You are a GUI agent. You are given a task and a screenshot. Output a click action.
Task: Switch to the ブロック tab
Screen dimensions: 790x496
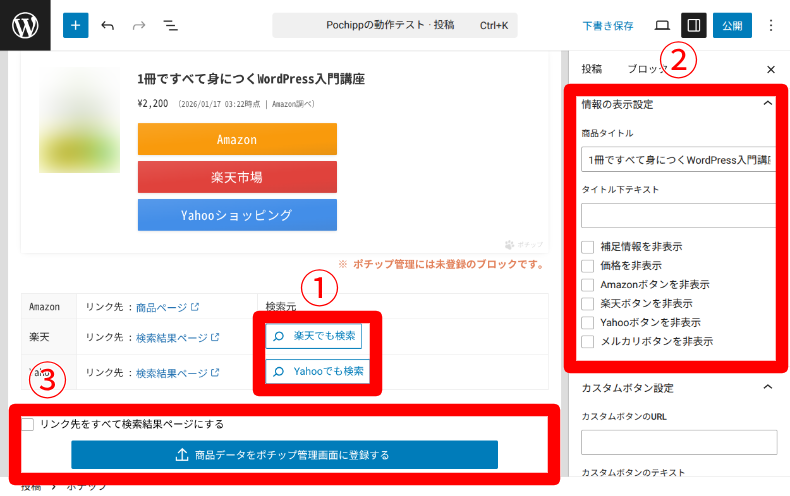pos(647,69)
